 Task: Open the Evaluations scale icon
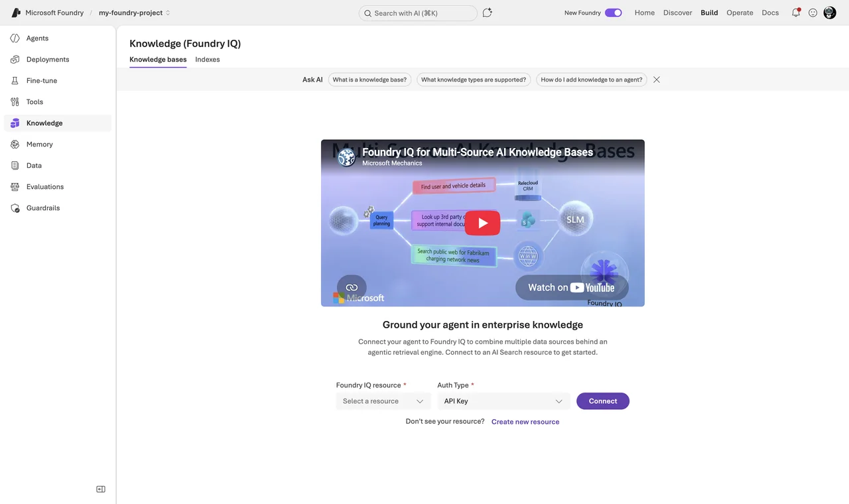[x=15, y=187]
